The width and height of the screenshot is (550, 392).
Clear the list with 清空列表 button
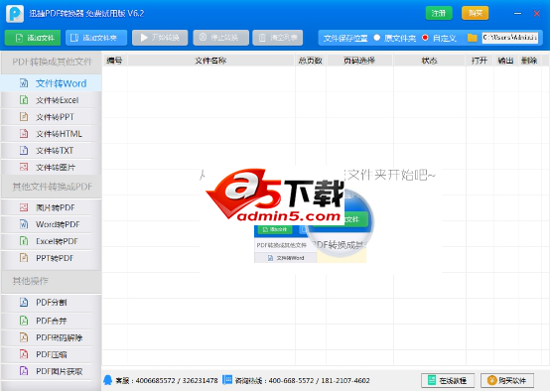277,38
